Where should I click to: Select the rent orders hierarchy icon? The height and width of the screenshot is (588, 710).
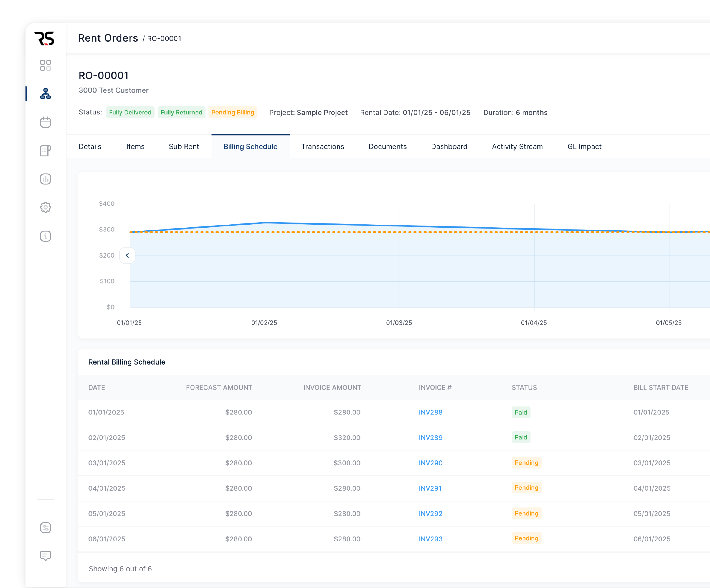click(x=46, y=94)
